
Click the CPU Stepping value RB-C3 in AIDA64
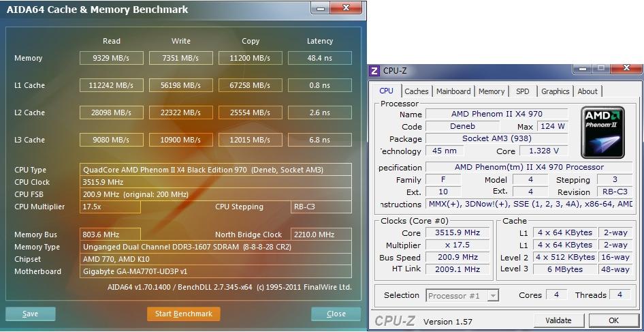point(321,207)
